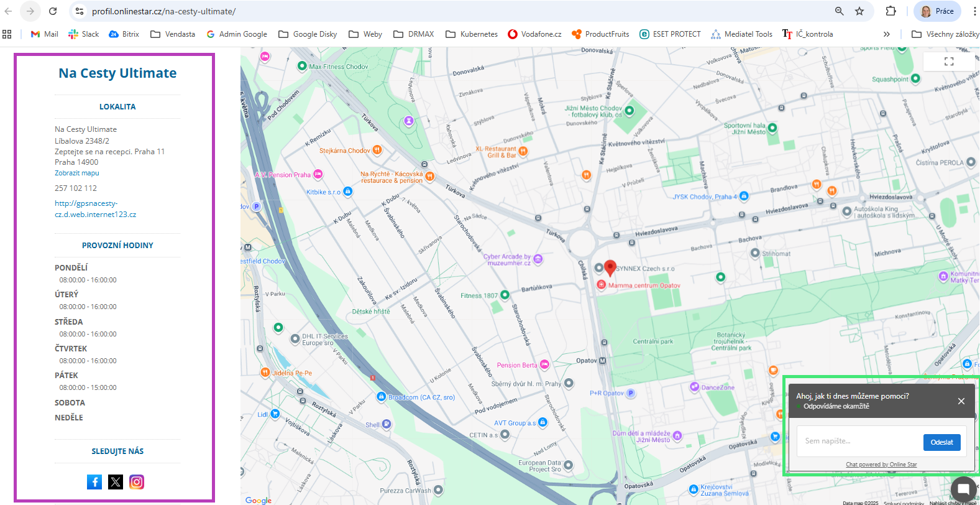Open the zoom magnifier in address bar
Viewport: 980px width, 505px height.
[840, 11]
